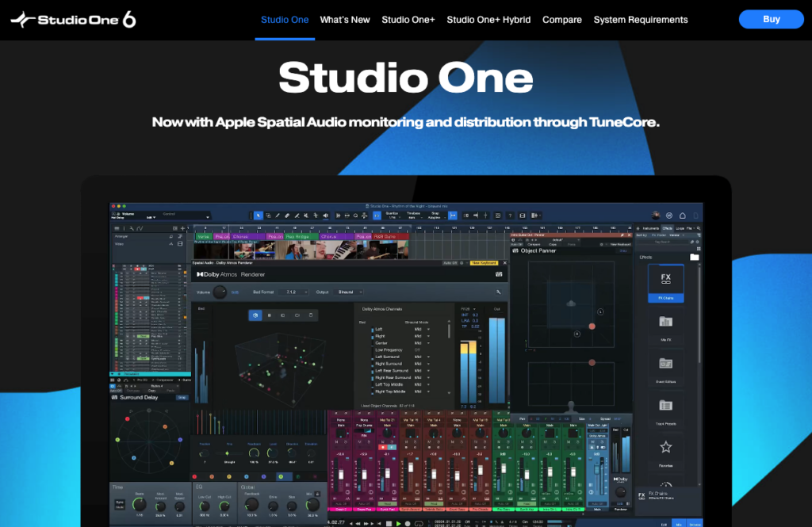
Task: Click the Edit view button bottom right
Action: point(664,524)
